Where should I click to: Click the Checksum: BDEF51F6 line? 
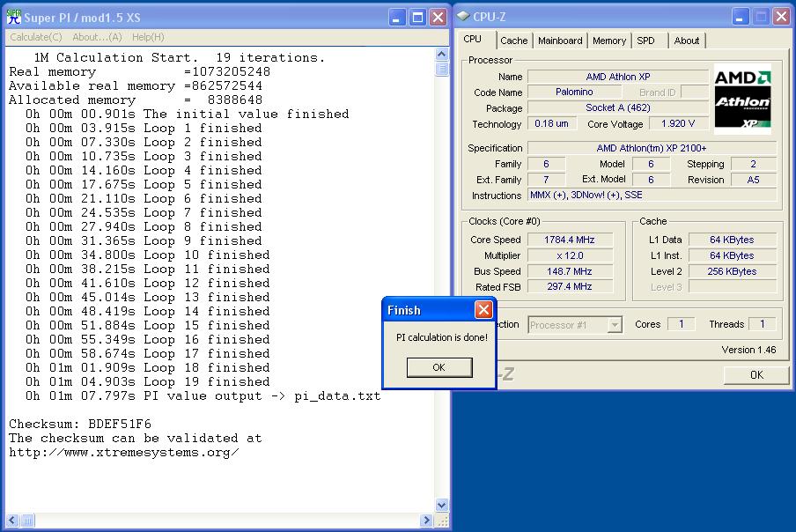pos(80,424)
